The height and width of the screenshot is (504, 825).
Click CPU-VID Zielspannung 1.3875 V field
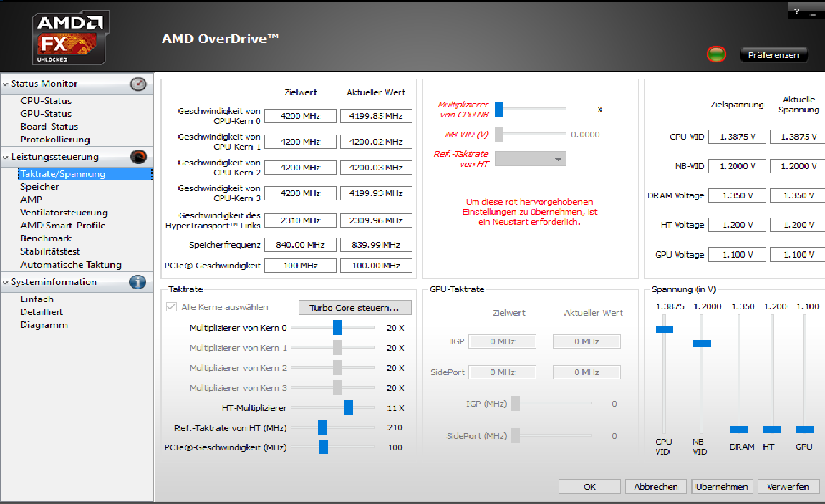738,137
